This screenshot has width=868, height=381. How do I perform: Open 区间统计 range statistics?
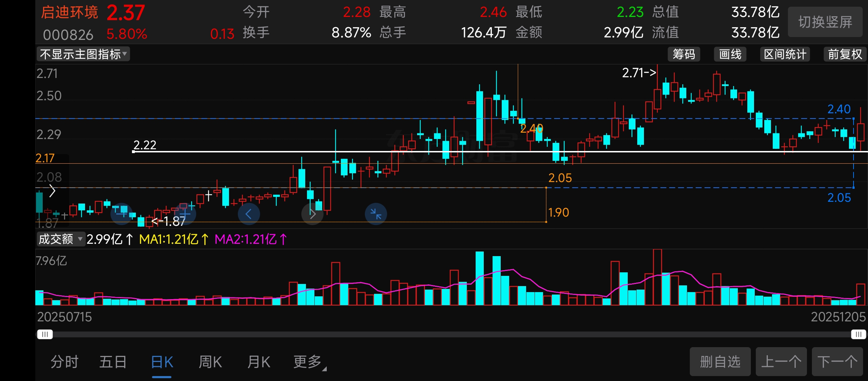785,54
